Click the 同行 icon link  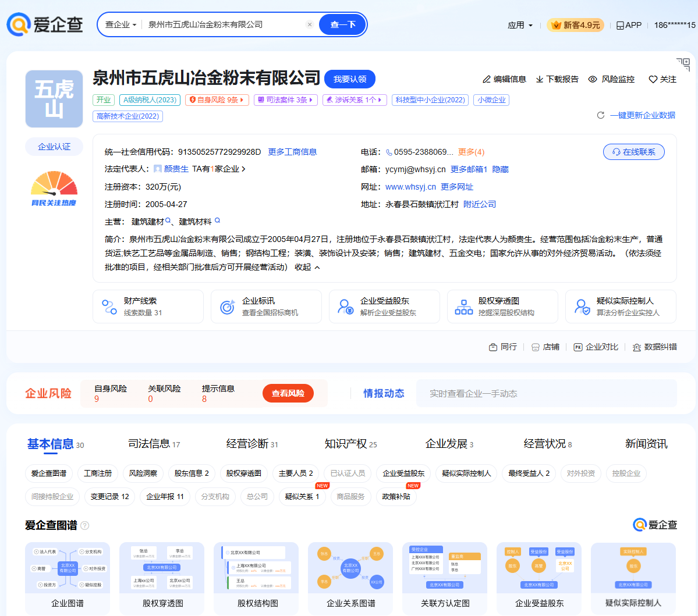(502, 347)
